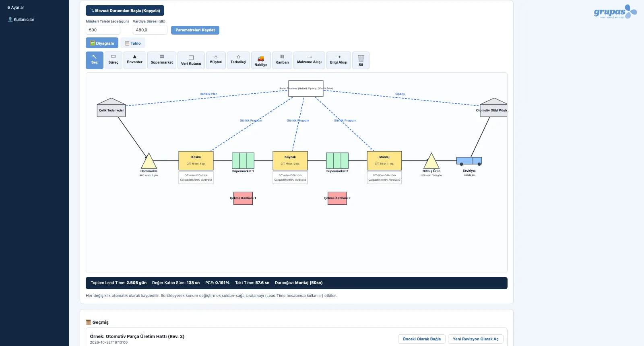Select the Otomotiv OEM Müşteri node
This screenshot has width=644, height=346.
pyautogui.click(x=493, y=108)
